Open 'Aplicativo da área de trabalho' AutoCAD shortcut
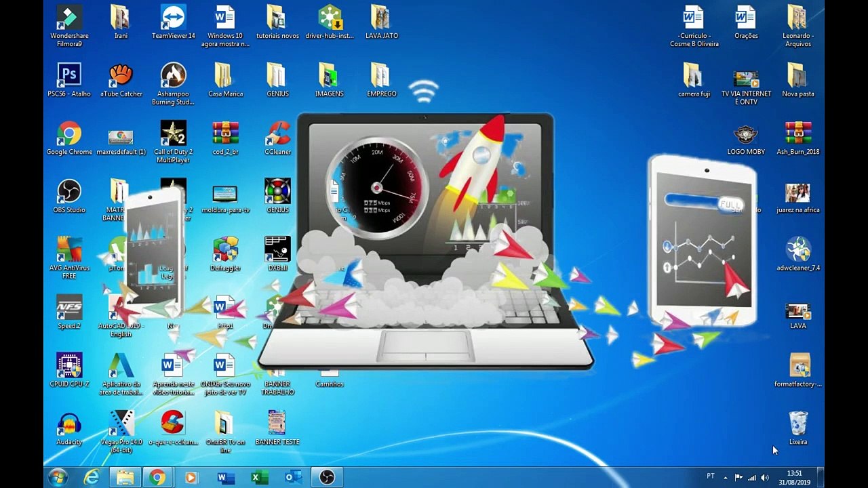The width and height of the screenshot is (868, 488). pos(121,374)
